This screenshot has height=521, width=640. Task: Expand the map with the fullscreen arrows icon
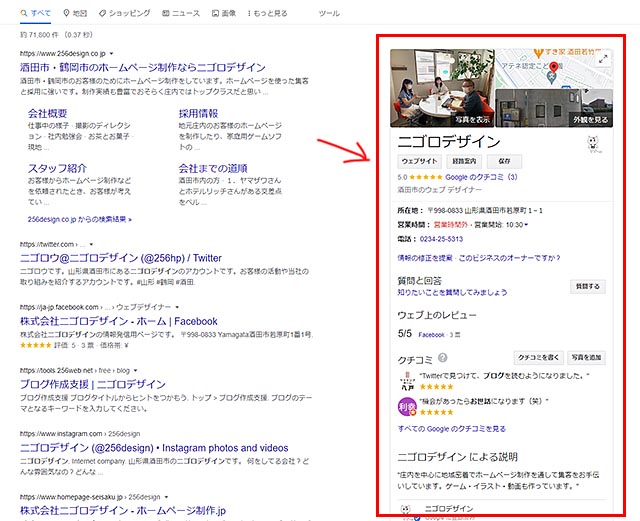click(603, 59)
